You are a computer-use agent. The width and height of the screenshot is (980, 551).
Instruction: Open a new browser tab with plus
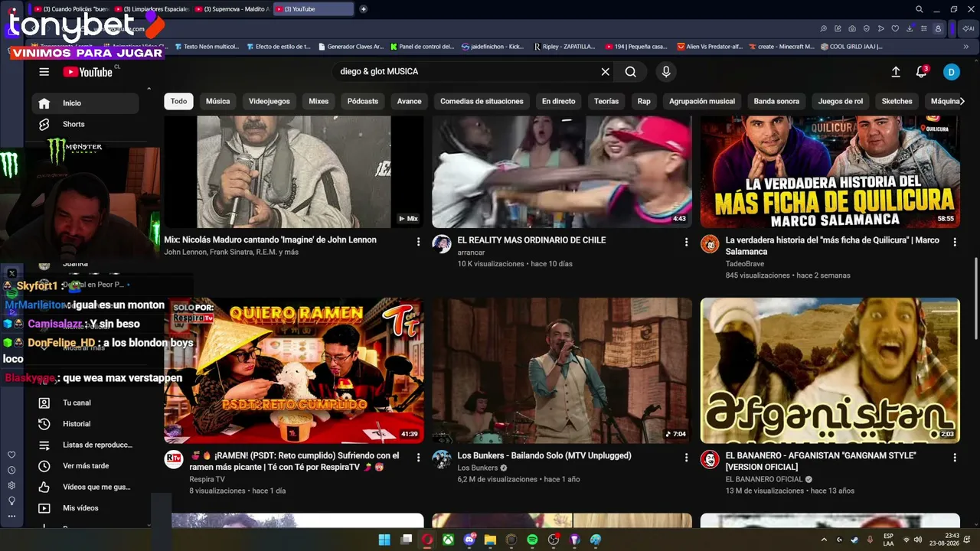[363, 9]
